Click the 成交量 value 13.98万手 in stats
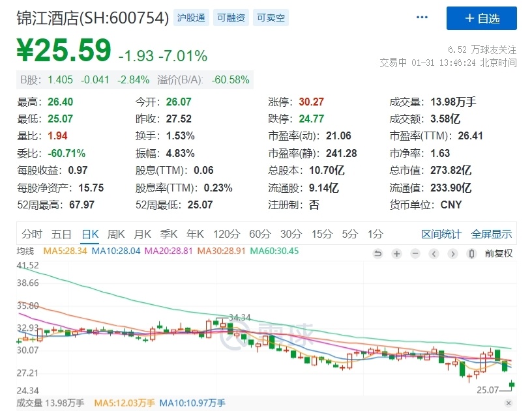Viewport: 532px width, 411px height. (453, 102)
